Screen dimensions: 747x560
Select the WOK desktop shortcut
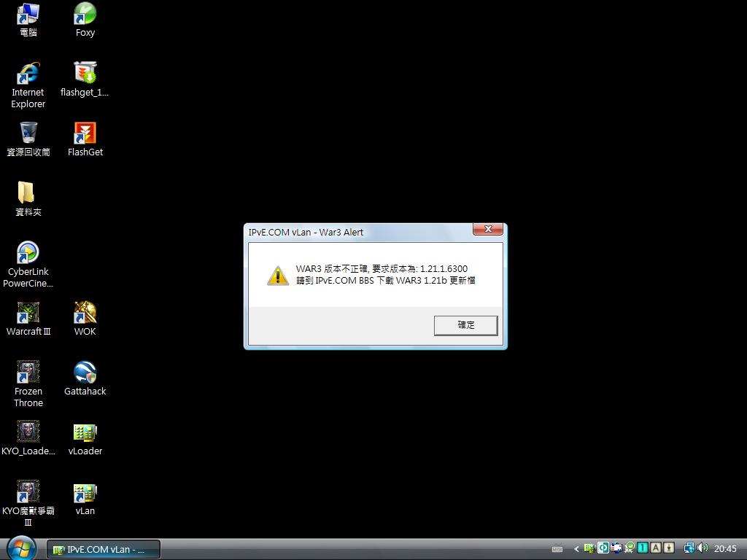(85, 319)
